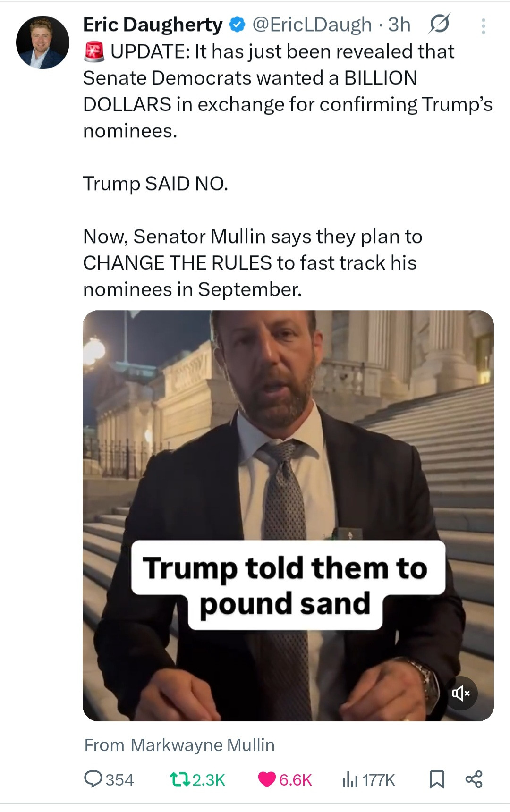The image size is (510, 812).
Task: View post analytics bar chart icon
Action: coord(350,779)
